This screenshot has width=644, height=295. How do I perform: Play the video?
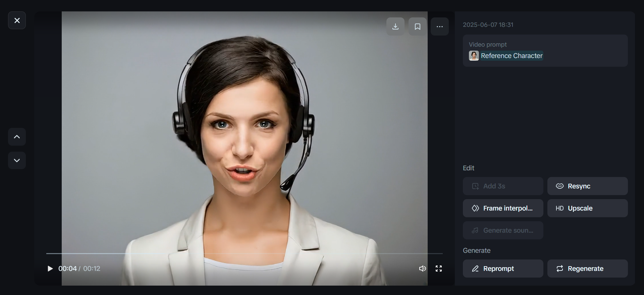pos(50,269)
